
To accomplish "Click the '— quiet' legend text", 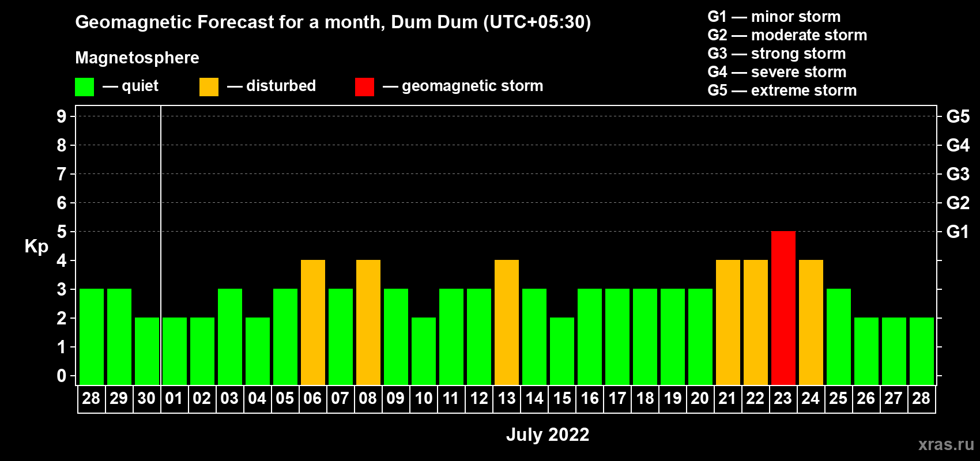I will (130, 86).
